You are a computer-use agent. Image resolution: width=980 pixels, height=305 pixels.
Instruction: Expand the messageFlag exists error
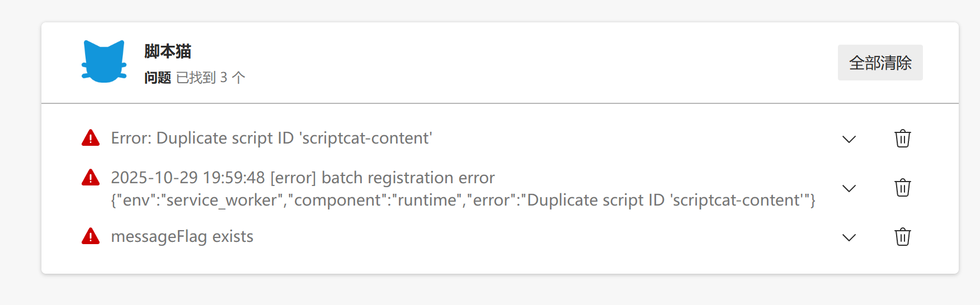(849, 237)
